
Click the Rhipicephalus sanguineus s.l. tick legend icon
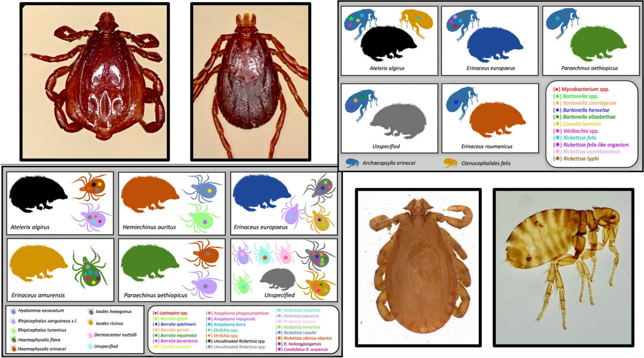click(12, 321)
